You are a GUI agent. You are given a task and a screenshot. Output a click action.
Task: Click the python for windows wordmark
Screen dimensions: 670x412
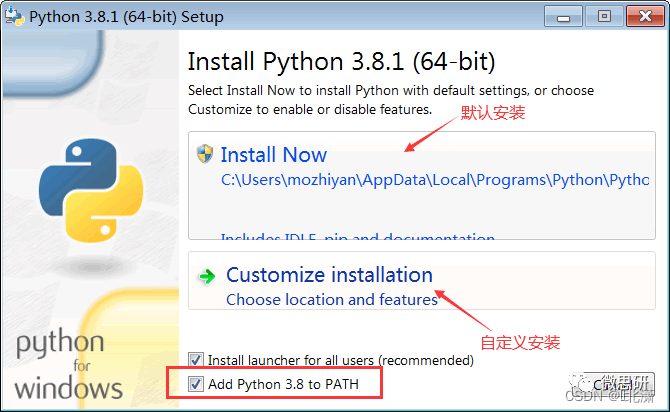point(68,366)
